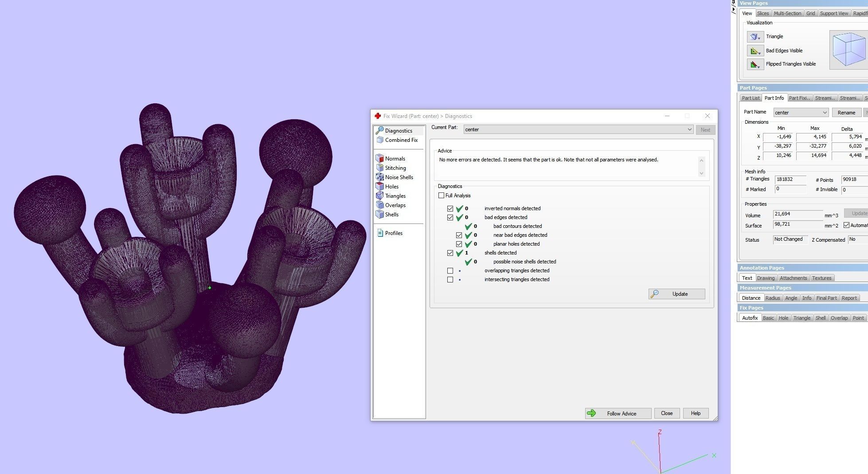Switch to the Part Fixi.. tab
The height and width of the screenshot is (474, 868).
(799, 98)
